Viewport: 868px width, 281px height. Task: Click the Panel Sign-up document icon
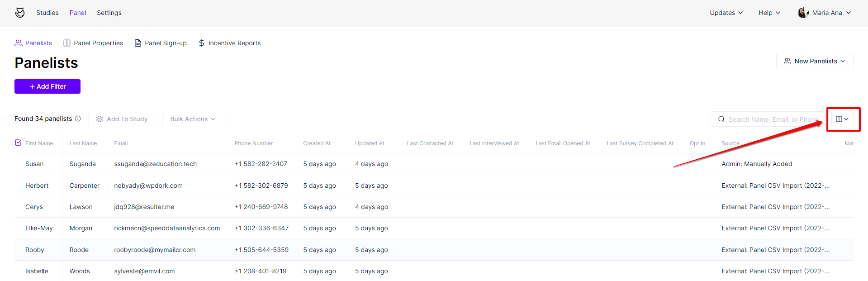point(138,43)
